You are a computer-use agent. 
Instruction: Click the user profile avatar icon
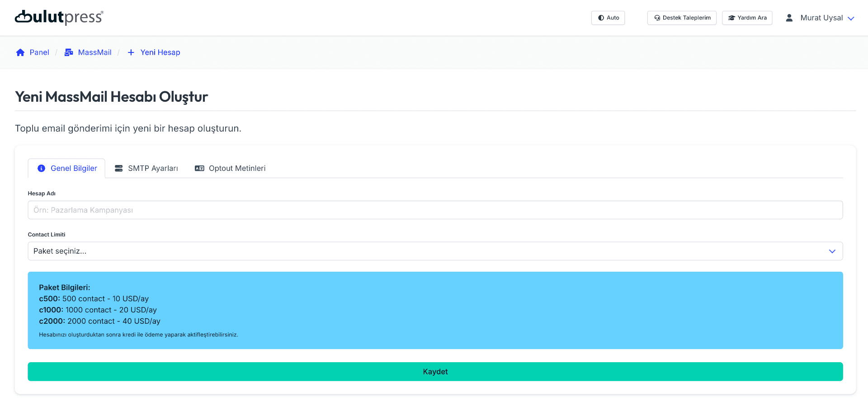point(789,18)
